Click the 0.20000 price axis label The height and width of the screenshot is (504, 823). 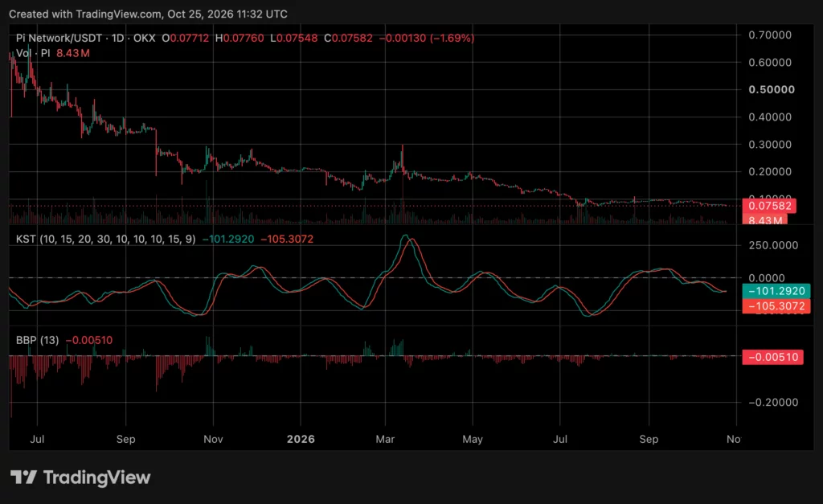770,172
